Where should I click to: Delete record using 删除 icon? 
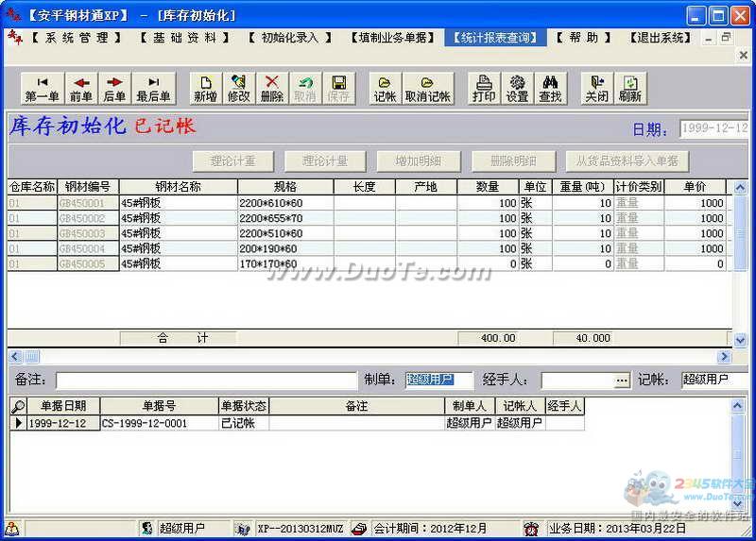click(x=272, y=89)
